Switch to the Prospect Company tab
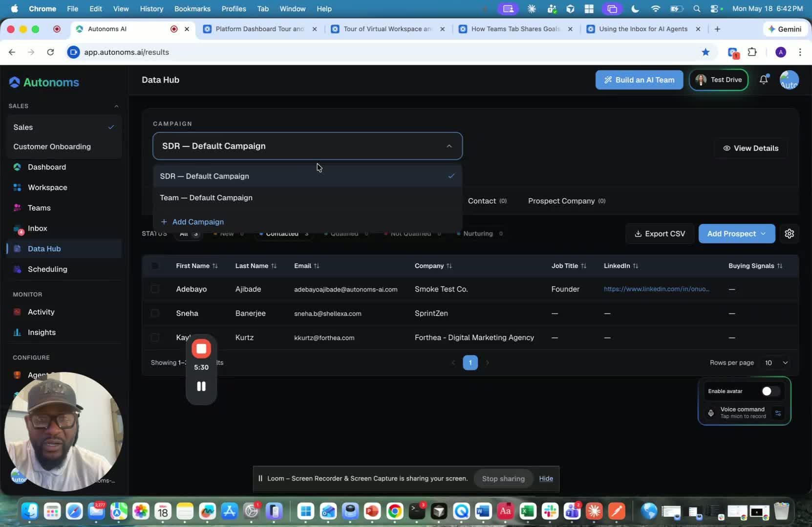The height and width of the screenshot is (527, 812). 567,201
